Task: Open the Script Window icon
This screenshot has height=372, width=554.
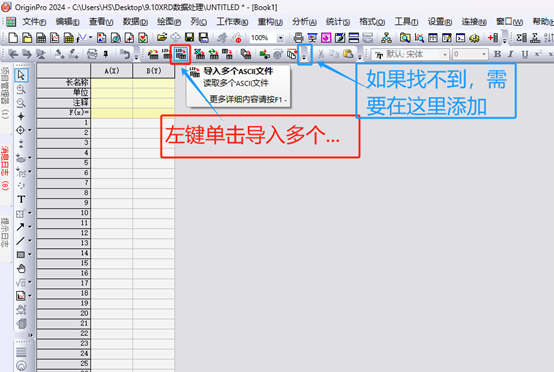Action: click(460, 37)
